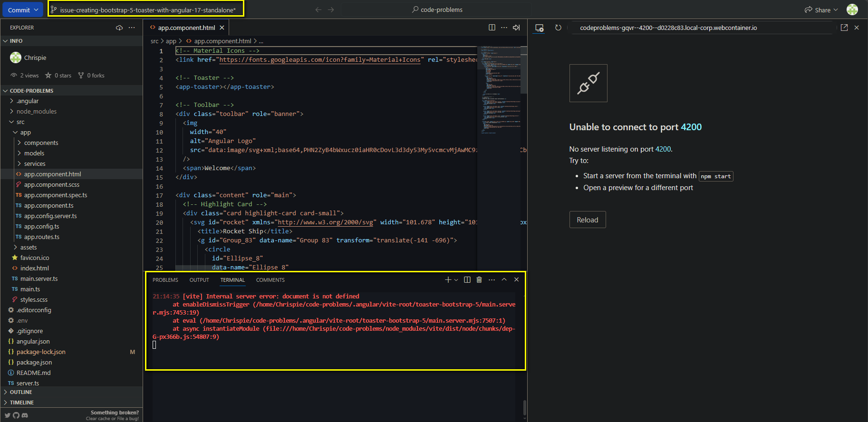Switch to the COMMENTS tab
This screenshot has height=422, width=868.
(x=270, y=280)
